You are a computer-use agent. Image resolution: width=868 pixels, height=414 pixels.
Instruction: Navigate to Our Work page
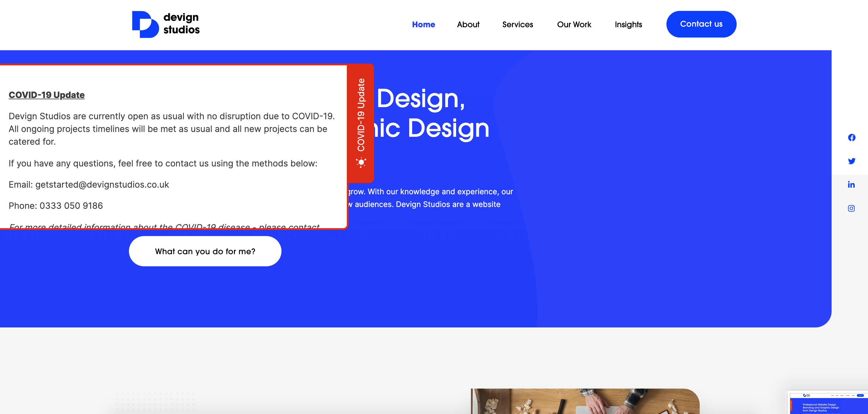(x=574, y=25)
